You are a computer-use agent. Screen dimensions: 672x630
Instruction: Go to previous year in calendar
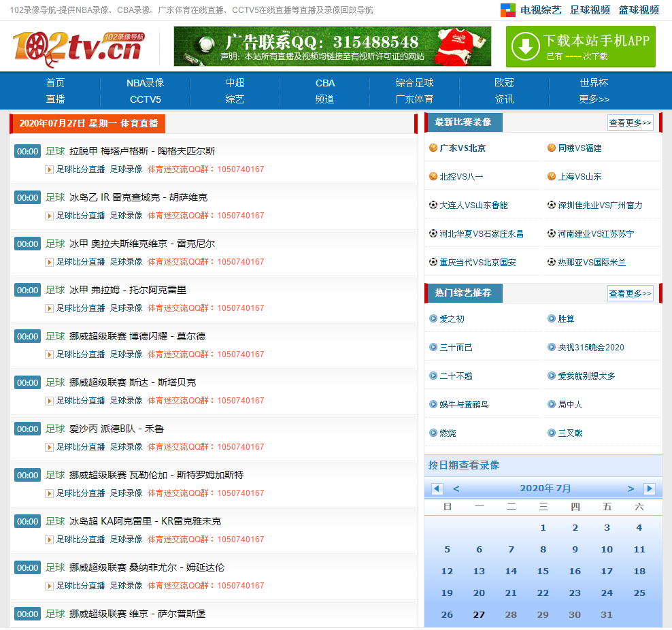[x=437, y=488]
